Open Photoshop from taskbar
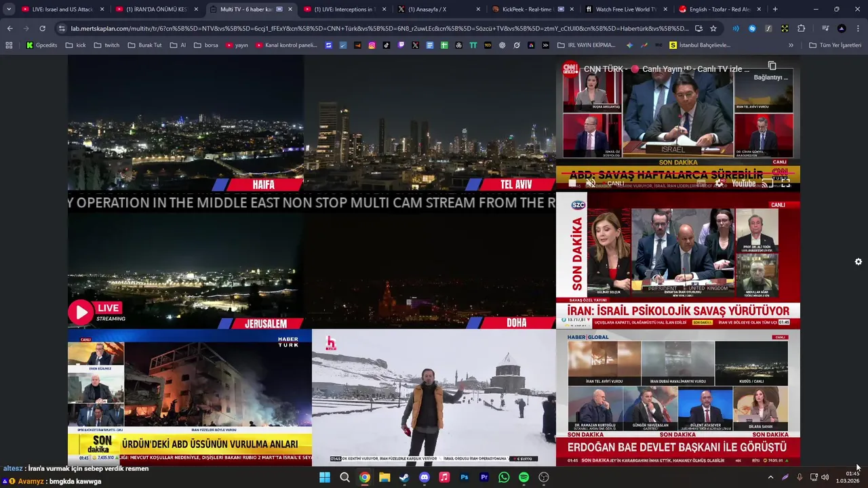The image size is (868, 488). 464,477
